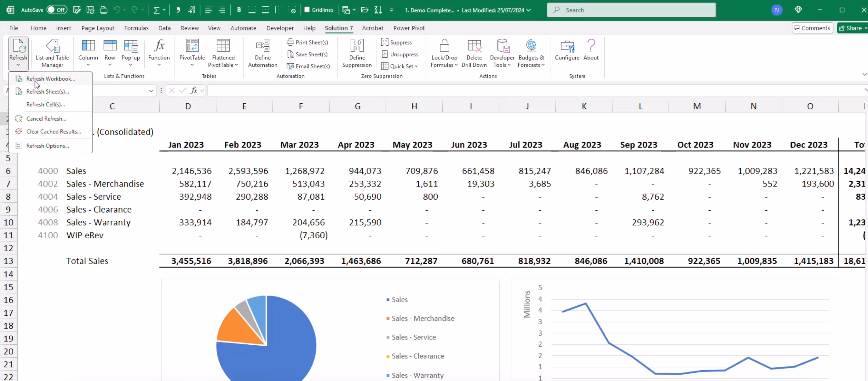
Task: Expand the Quick Set dropdown
Action: click(416, 66)
